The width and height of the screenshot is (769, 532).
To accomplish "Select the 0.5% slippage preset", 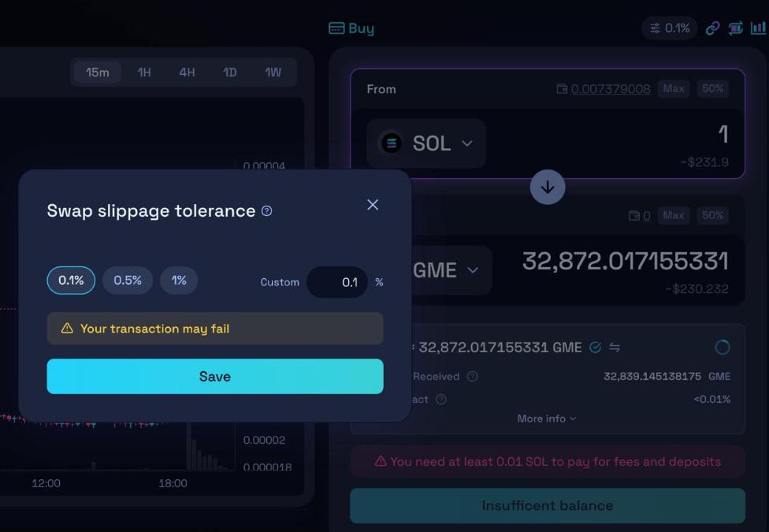I will tap(128, 281).
